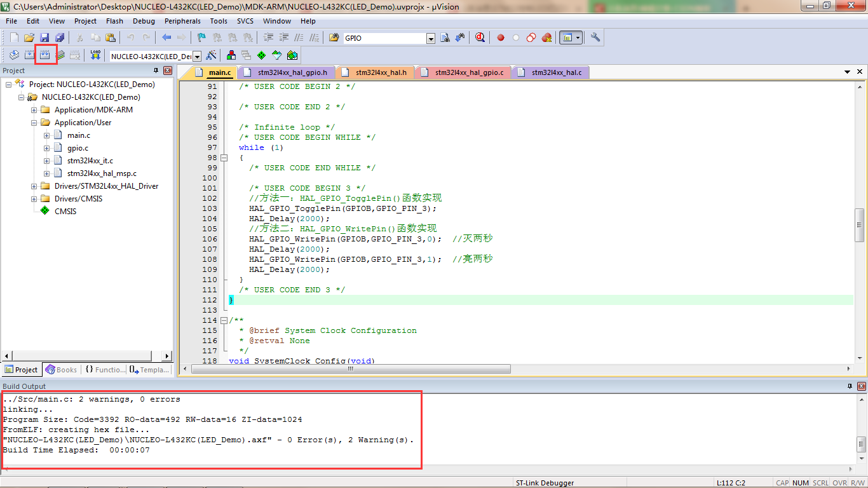Close the Project panel
The image size is (868, 488).
click(168, 71)
